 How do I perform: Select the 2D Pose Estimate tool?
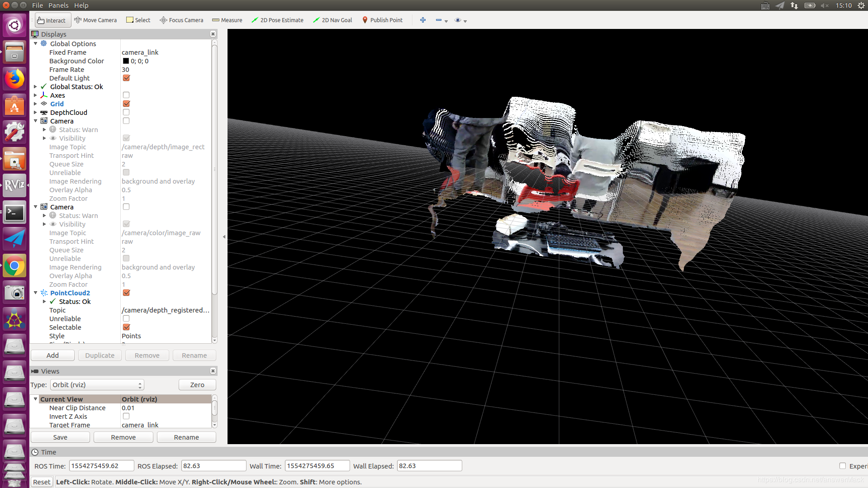point(277,20)
